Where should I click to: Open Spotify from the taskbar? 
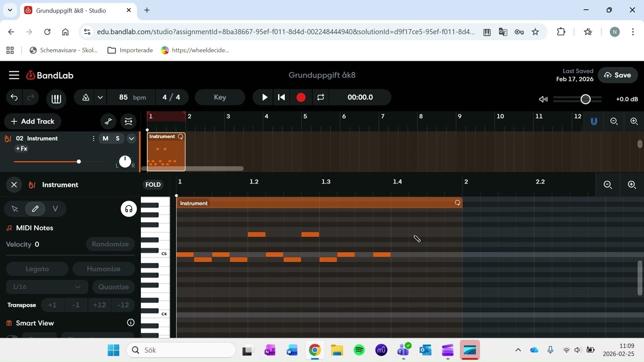click(x=359, y=350)
